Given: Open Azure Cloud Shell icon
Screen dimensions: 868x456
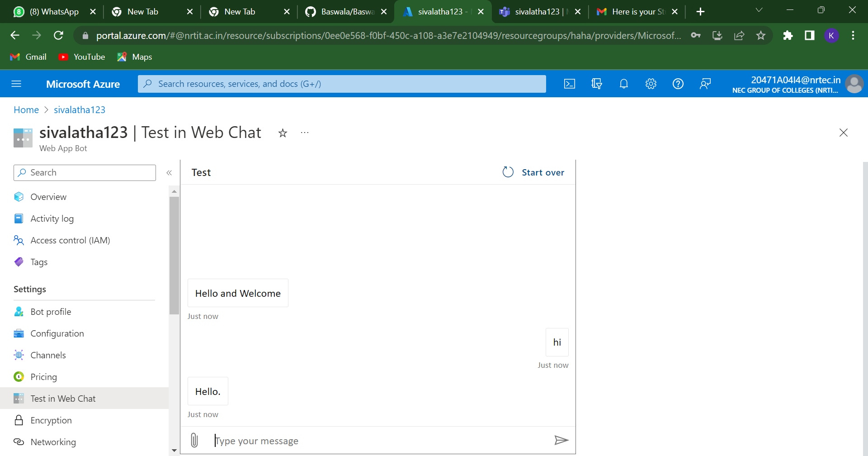Looking at the screenshot, I should click(570, 84).
